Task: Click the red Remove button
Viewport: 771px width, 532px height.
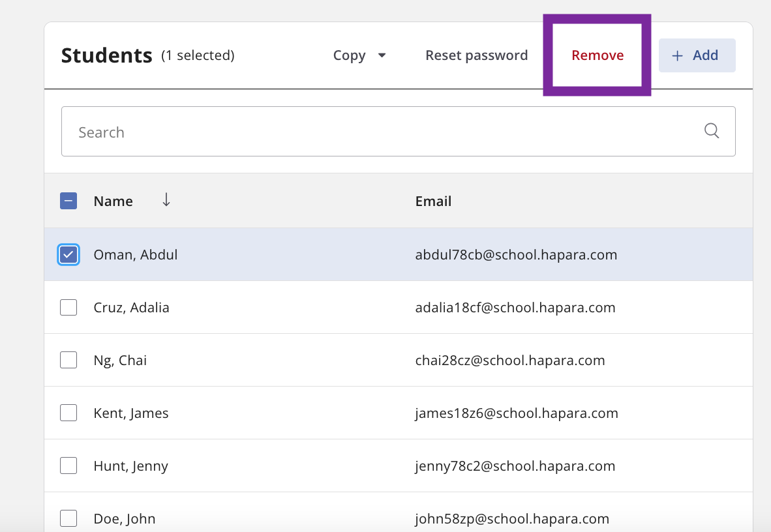Action: pos(597,55)
